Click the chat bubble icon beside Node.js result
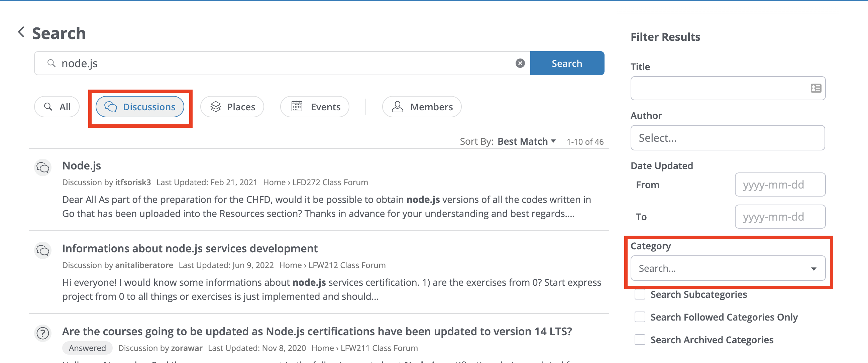Screen dimensions: 868x363 pos(42,167)
